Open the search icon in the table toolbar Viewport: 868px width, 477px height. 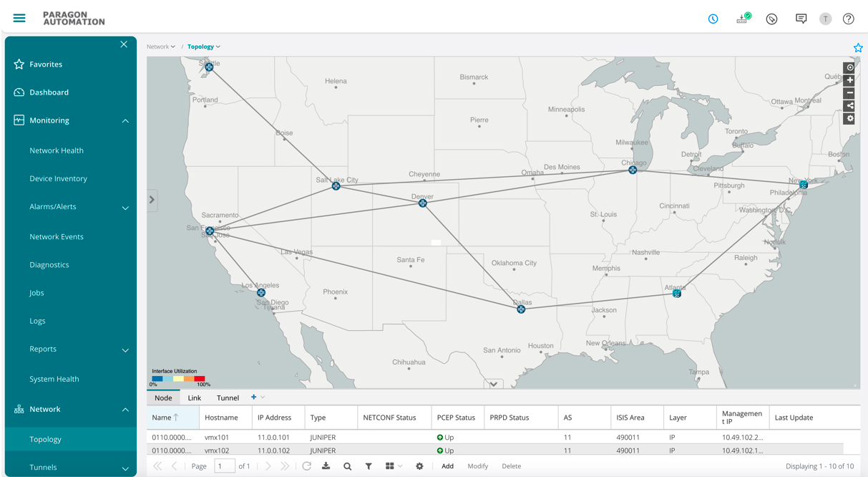(348, 466)
